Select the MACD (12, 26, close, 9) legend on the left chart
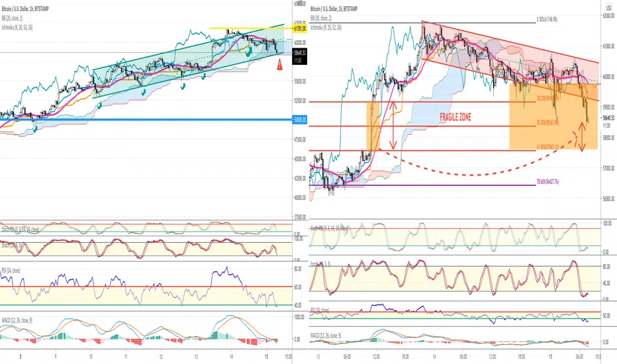 pyautogui.click(x=17, y=321)
